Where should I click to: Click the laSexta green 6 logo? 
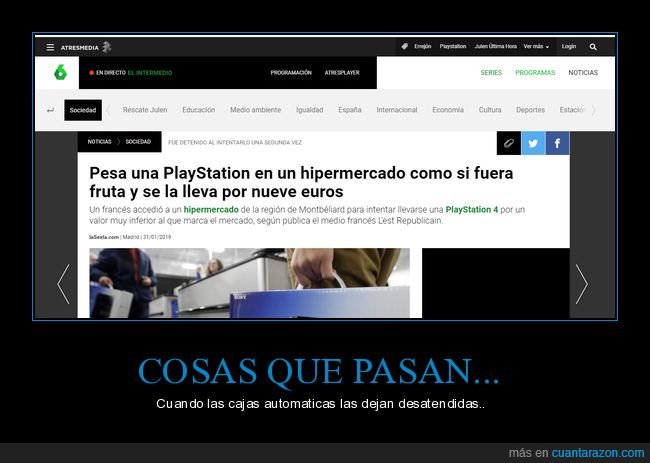59,72
